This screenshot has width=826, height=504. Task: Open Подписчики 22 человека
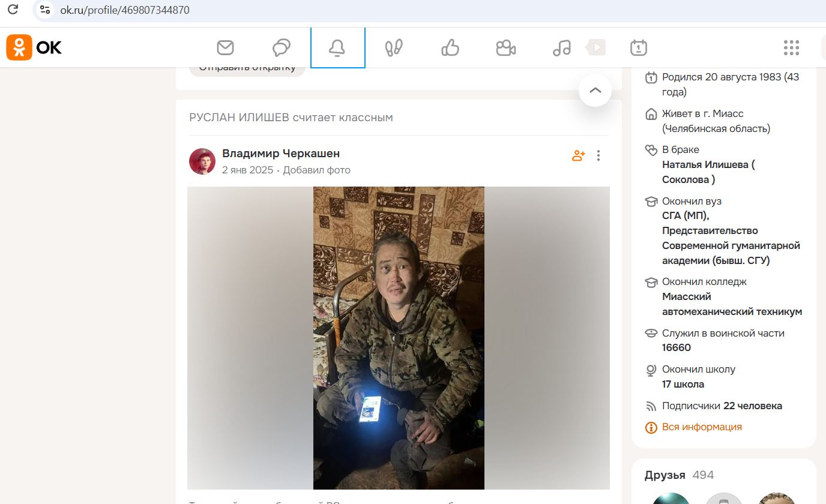click(x=722, y=406)
